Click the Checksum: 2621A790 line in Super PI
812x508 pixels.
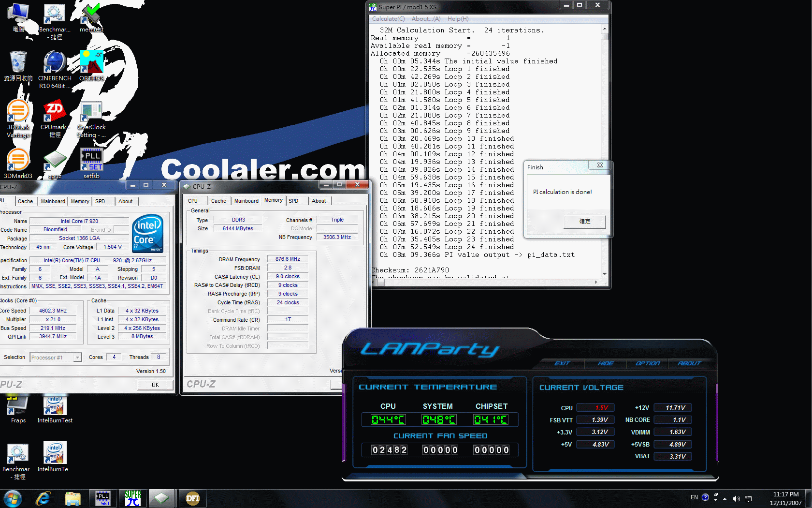pos(410,270)
